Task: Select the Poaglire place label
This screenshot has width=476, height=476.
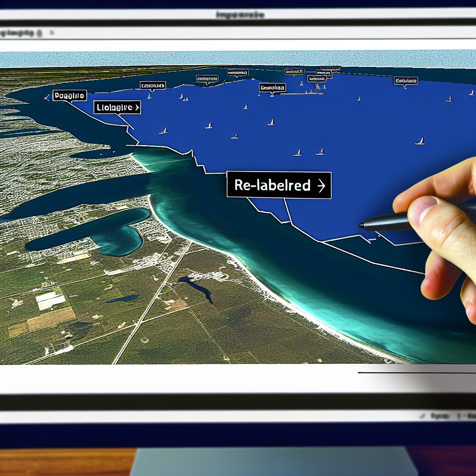Action: 69,96
